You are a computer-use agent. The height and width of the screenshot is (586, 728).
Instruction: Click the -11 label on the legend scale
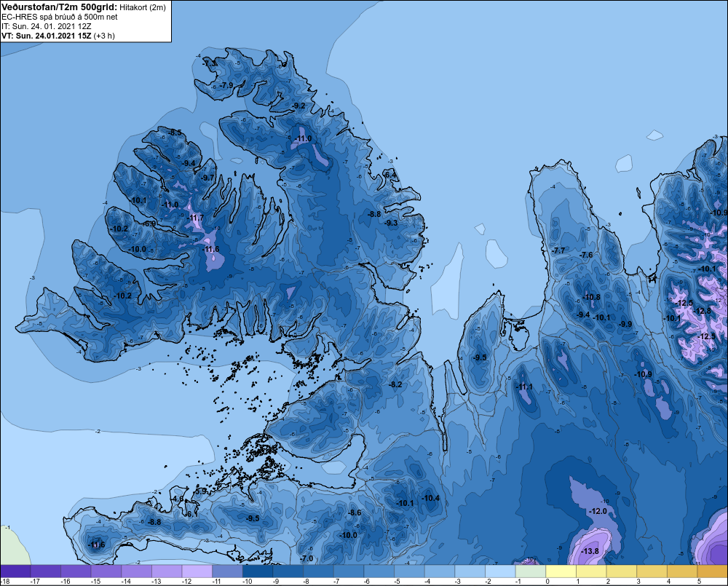(216, 582)
